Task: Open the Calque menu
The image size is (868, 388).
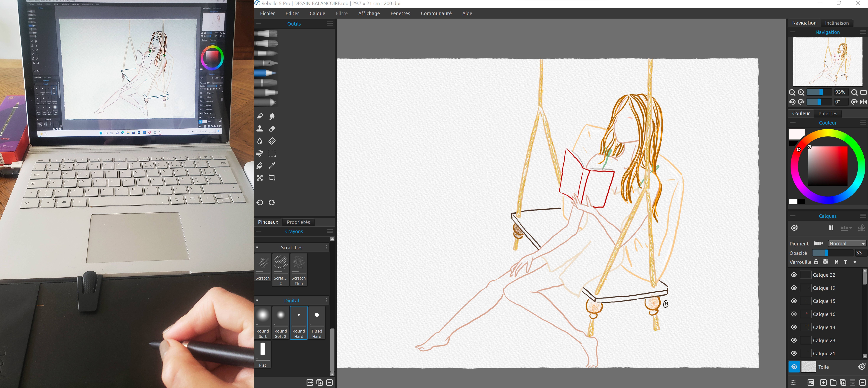Action: [x=317, y=13]
